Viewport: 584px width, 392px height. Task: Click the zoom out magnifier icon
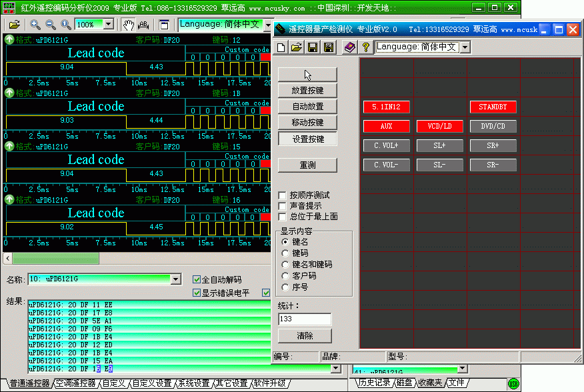51,25
